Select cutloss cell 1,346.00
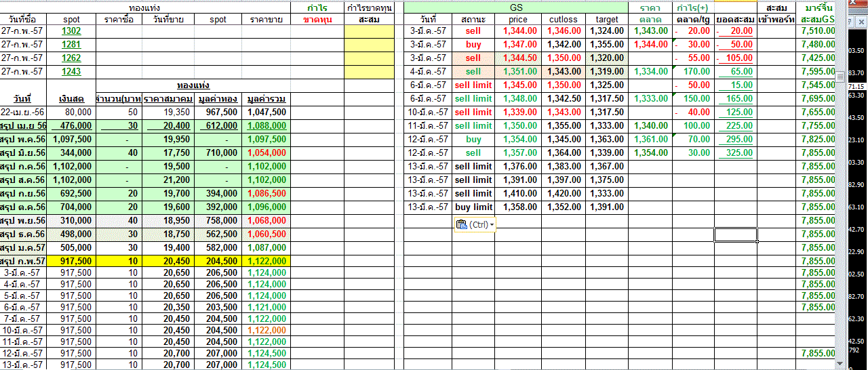 tap(564, 31)
